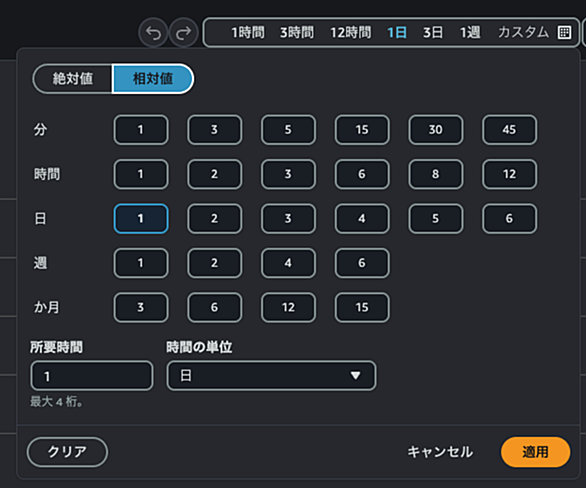Select the 12時間 range tab

coord(351,33)
